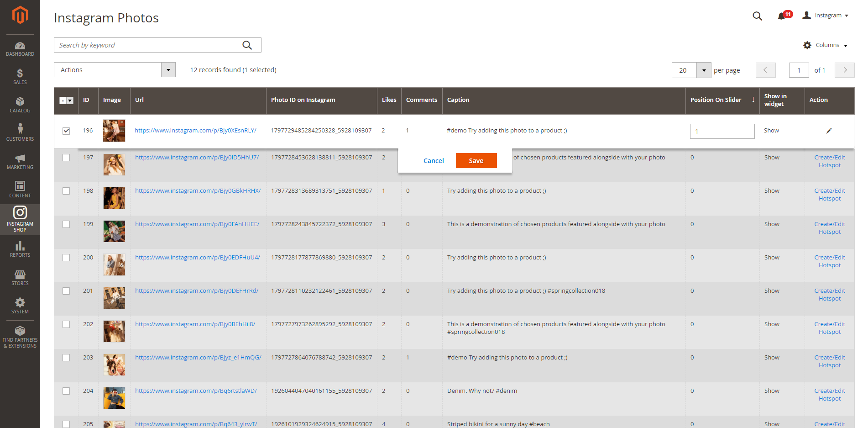Click the thumbnail image of photo 198

coord(114,198)
